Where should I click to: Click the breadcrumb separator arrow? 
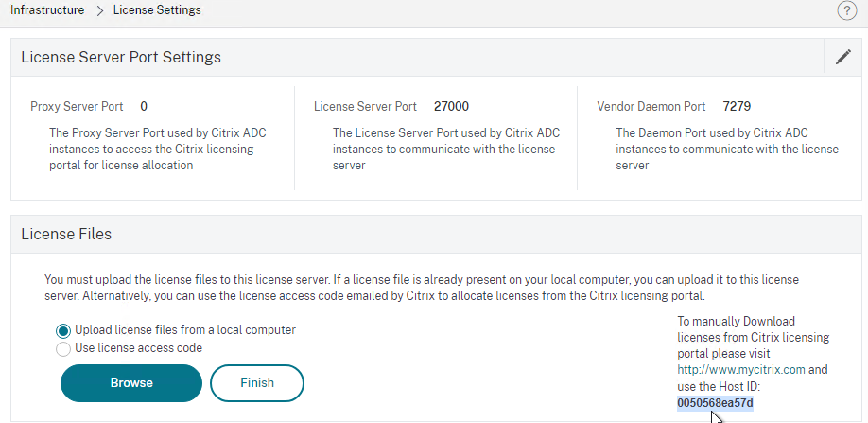point(99,10)
